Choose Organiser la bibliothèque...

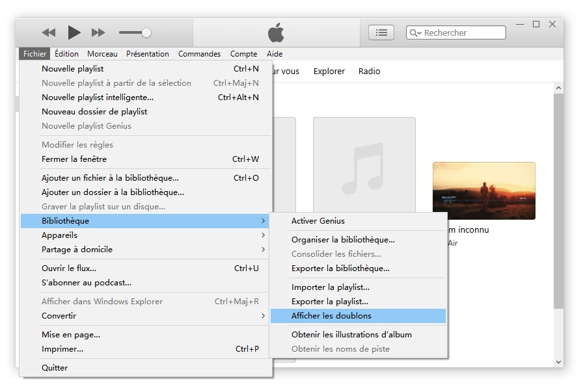[358, 240]
